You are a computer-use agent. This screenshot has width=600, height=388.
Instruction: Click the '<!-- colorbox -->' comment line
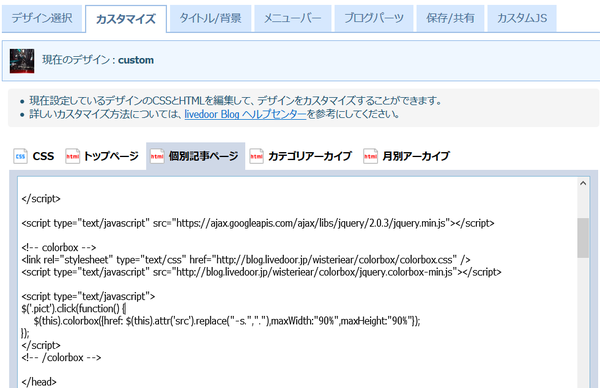click(x=59, y=248)
